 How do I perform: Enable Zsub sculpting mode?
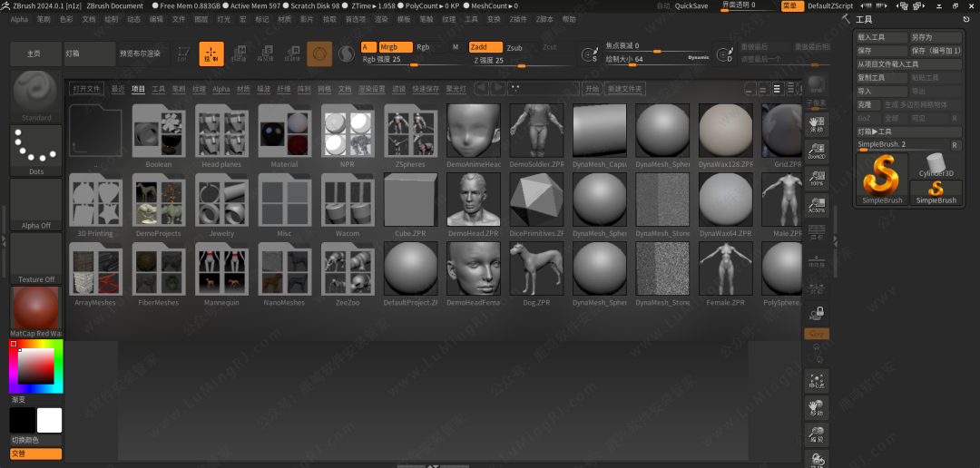point(514,47)
